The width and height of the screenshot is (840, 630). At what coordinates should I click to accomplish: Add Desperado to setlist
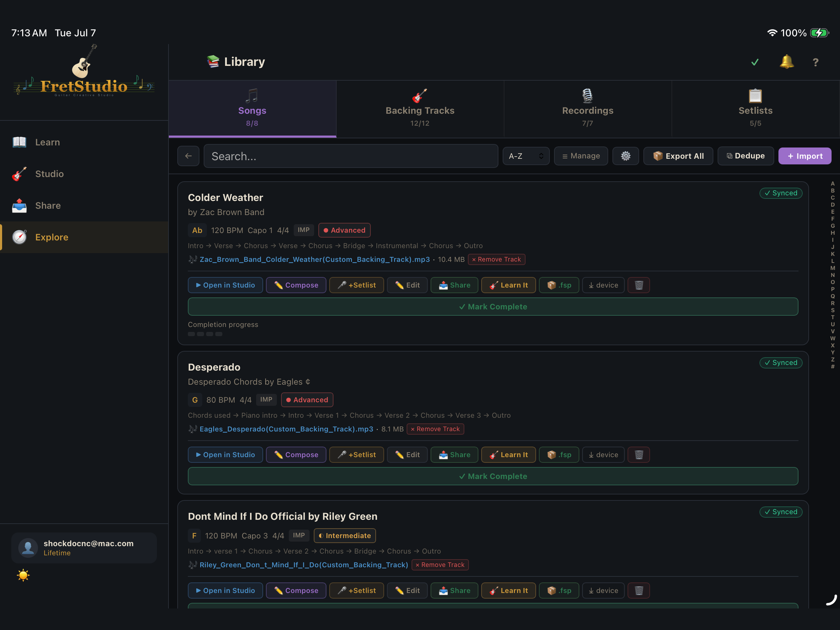tap(356, 454)
